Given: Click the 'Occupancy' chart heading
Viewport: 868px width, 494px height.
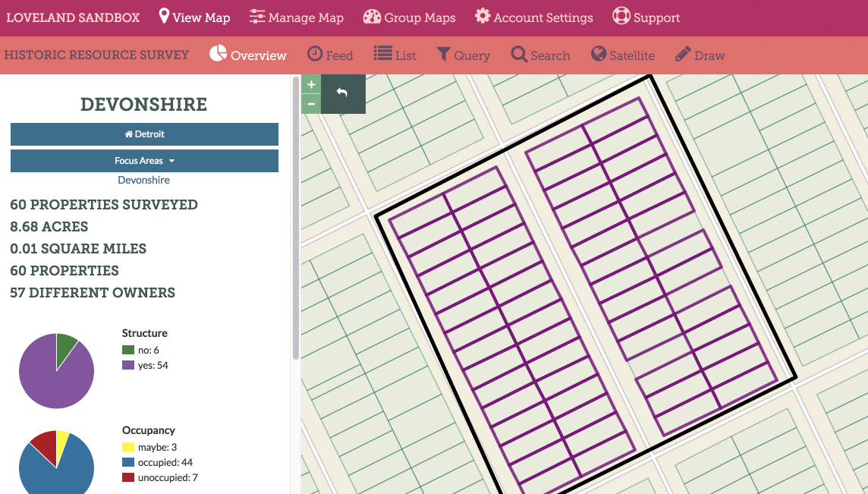Looking at the screenshot, I should point(149,430).
